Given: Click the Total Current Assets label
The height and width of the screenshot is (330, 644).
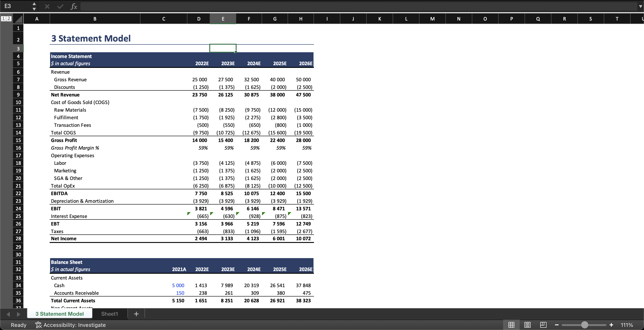Looking at the screenshot, I should click(x=73, y=301).
